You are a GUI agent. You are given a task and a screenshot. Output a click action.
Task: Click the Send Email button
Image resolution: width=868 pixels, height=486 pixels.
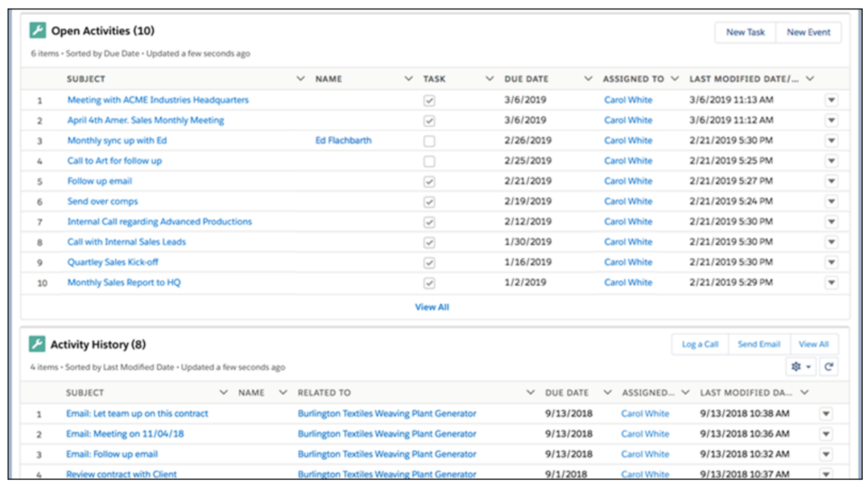point(759,344)
